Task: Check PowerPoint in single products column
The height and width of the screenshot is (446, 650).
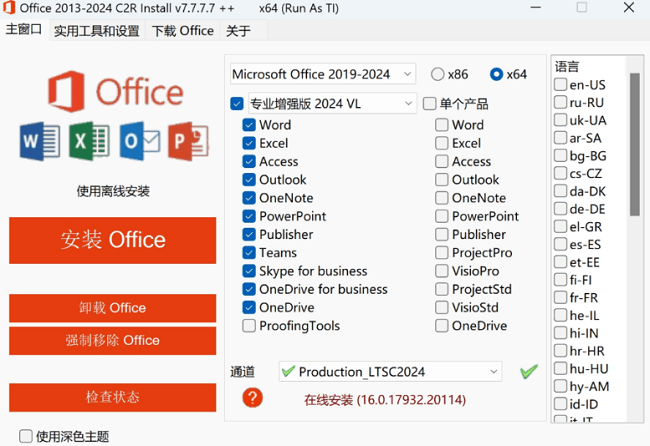Action: point(441,216)
